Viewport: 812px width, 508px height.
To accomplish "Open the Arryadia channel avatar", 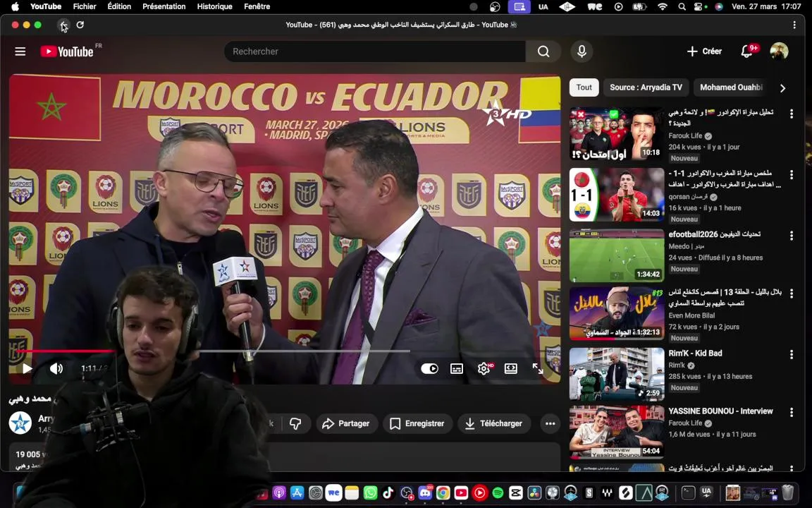I will (20, 423).
